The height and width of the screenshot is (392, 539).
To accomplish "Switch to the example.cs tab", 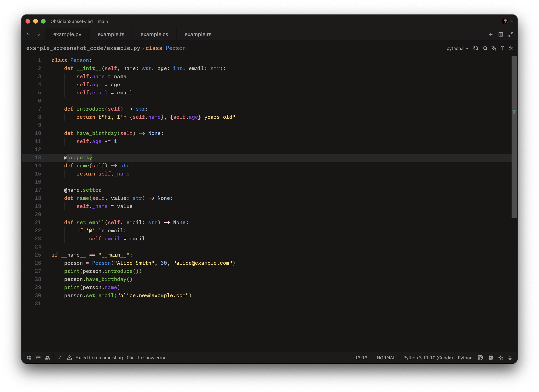I will point(154,34).
